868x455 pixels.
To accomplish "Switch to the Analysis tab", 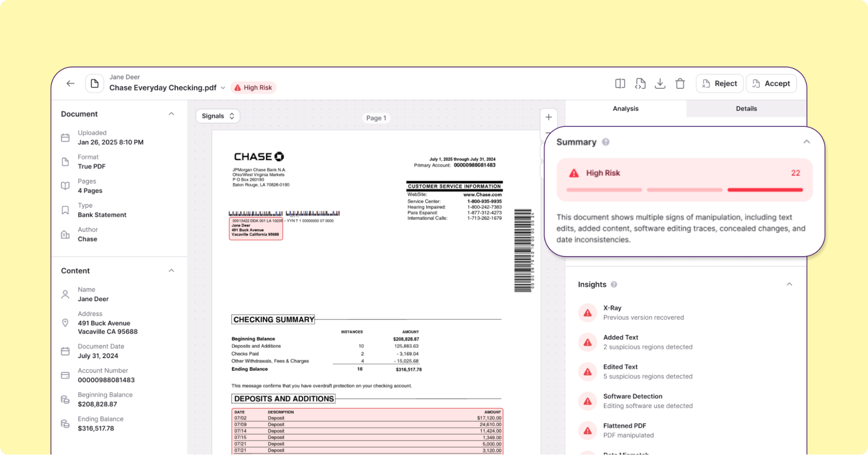I will tap(625, 109).
